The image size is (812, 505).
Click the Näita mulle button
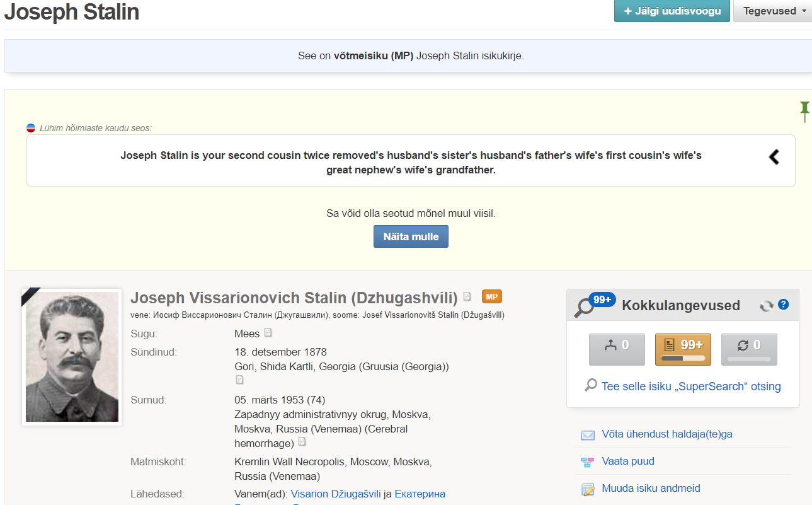coord(411,236)
